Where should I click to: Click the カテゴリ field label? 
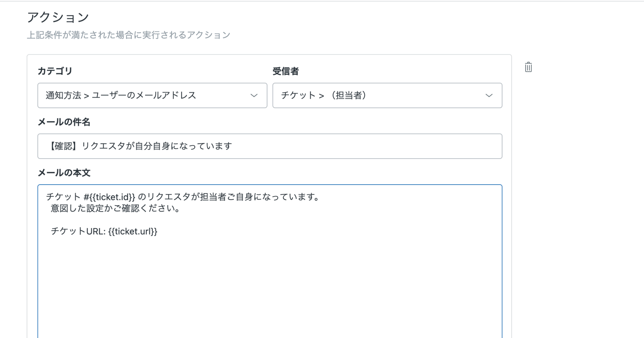pyautogui.click(x=55, y=71)
